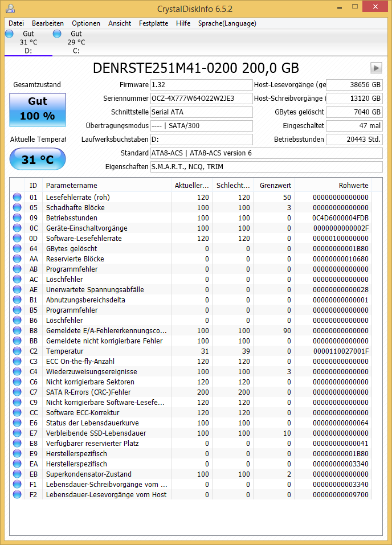Click 'Gemeldete nicht korrigierbare Fehler' row text
Viewport: 392px width, 545px height.
(x=104, y=341)
